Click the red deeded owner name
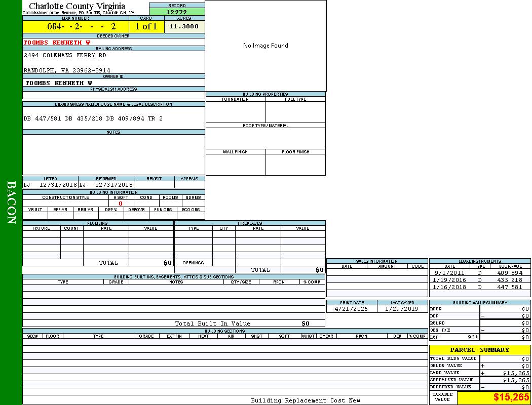Screen dimensions: 532x405 (x=57, y=43)
